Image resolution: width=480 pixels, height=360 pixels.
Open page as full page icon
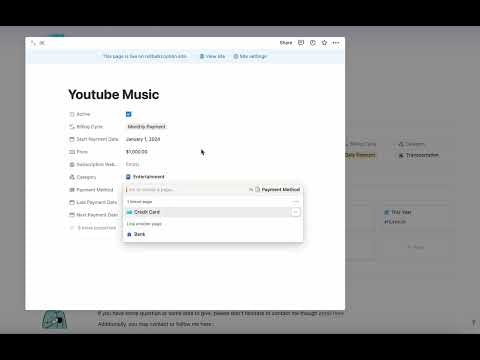coord(33,43)
